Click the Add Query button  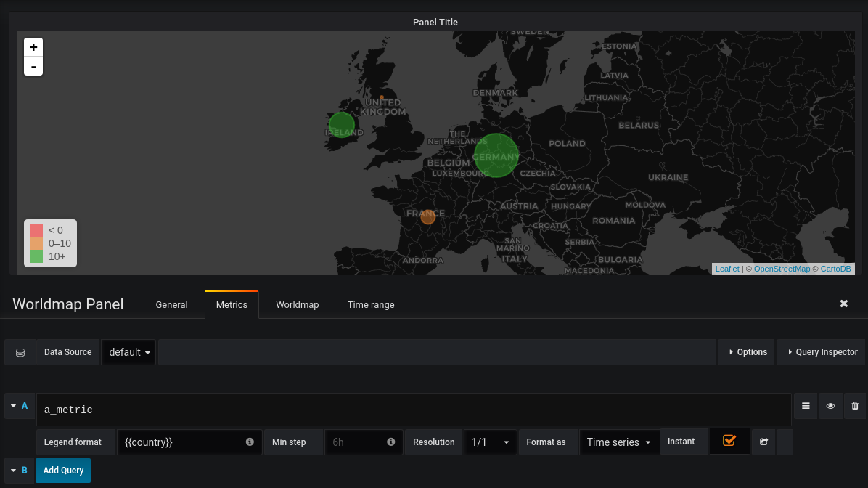coord(63,471)
